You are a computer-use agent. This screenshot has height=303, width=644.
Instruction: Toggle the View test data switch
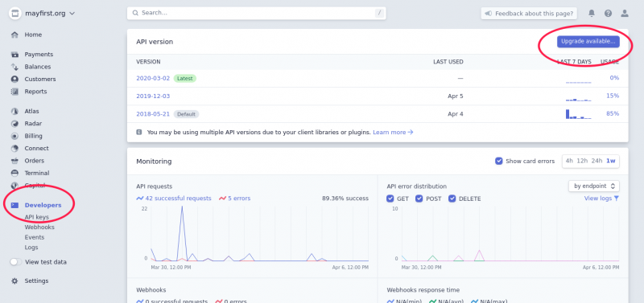coord(15,262)
